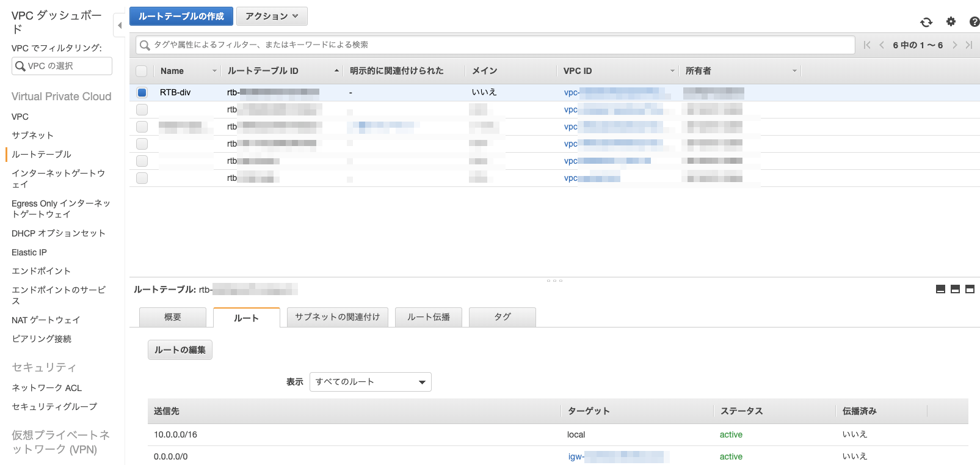This screenshot has height=465, width=980.
Task: Open Egress Only インターネットゲートウェイ sidebar link
Action: coord(61,208)
